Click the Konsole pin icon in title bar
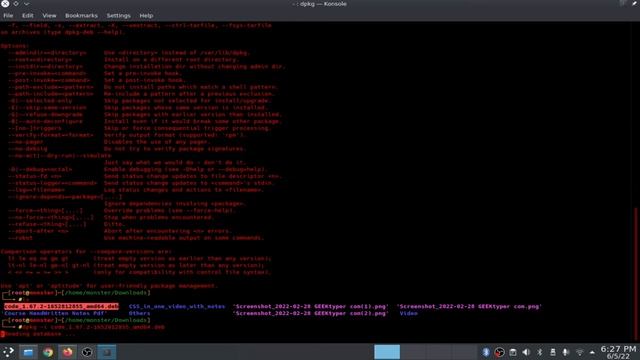Viewport: 640px width, 360px height. pos(635,4)
